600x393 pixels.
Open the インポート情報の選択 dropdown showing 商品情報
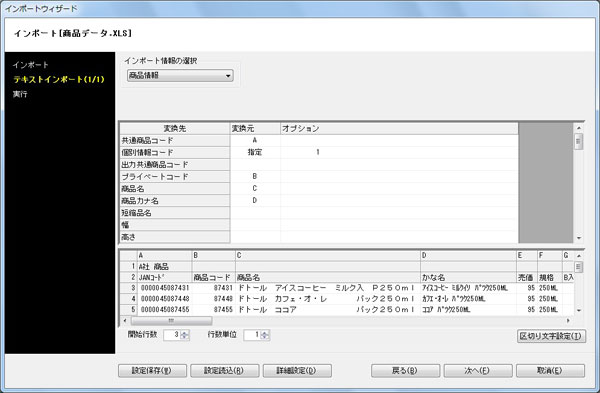(x=180, y=75)
